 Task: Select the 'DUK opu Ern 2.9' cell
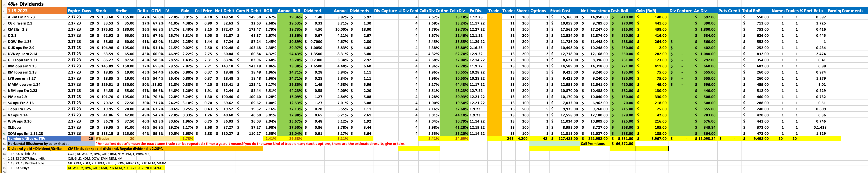pos(37,48)
